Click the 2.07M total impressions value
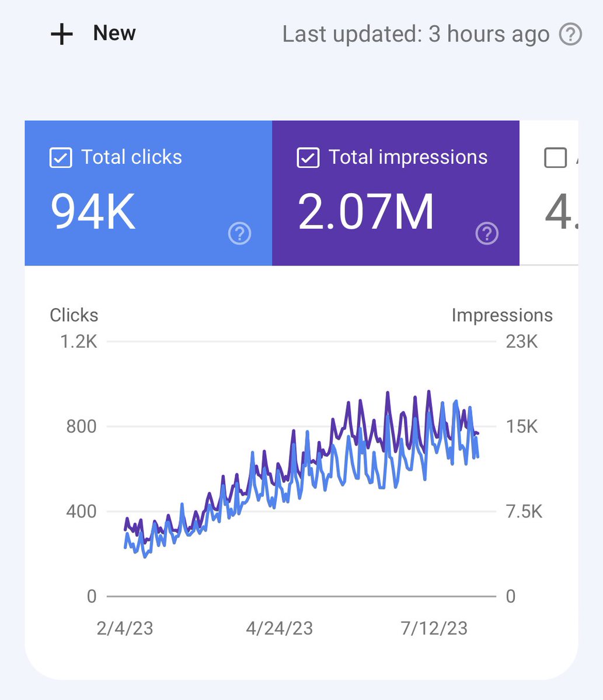Viewport: 603px width, 700px height. tap(366, 212)
